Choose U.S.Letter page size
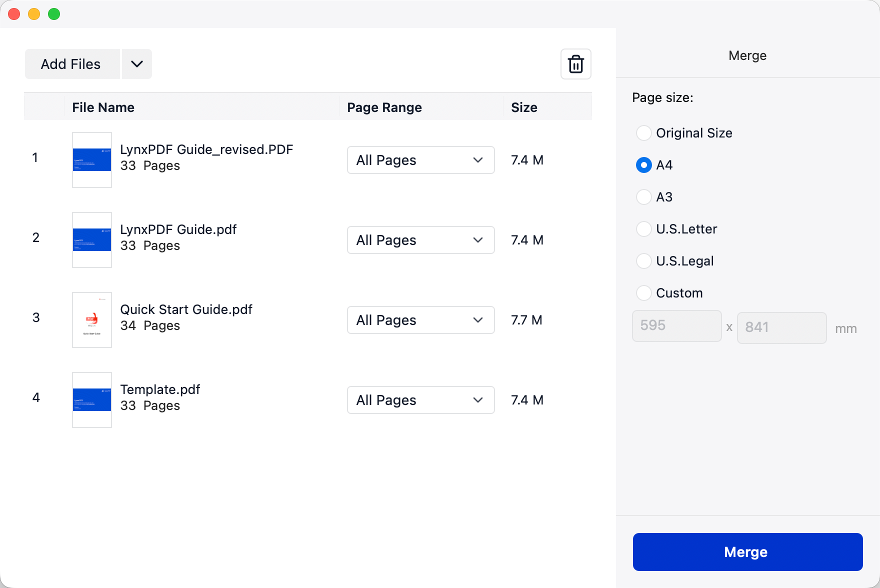The image size is (880, 588). tap(643, 229)
